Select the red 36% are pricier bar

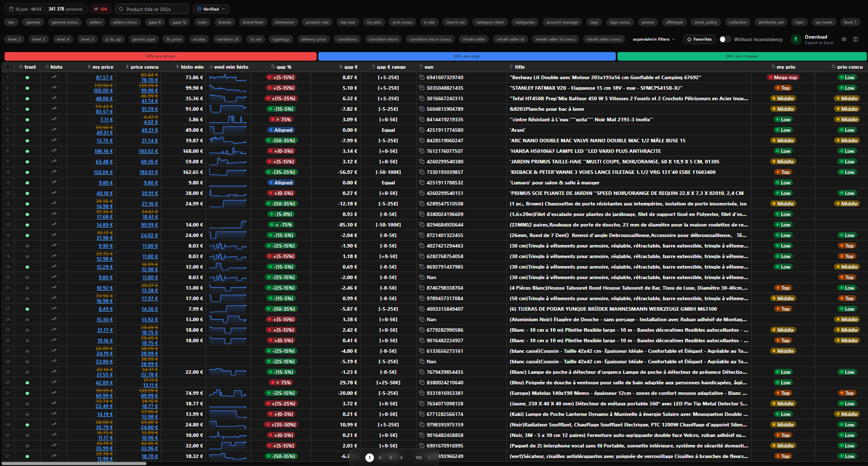point(160,56)
